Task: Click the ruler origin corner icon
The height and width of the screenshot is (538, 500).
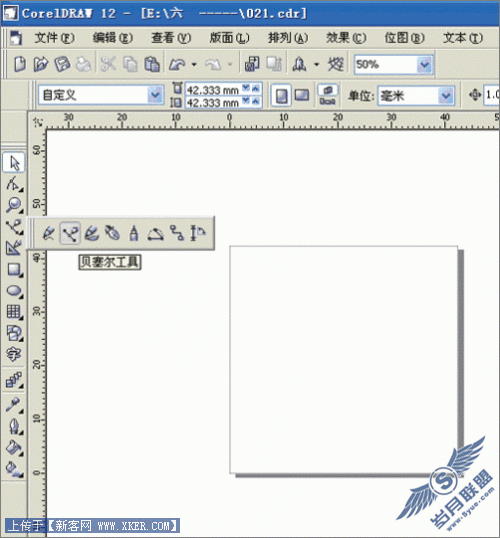Action: pos(37,122)
